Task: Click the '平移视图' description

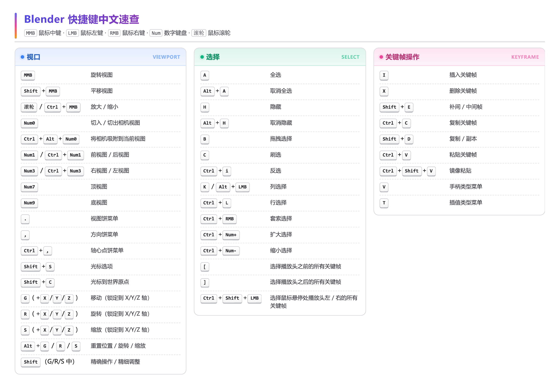Action: click(102, 91)
